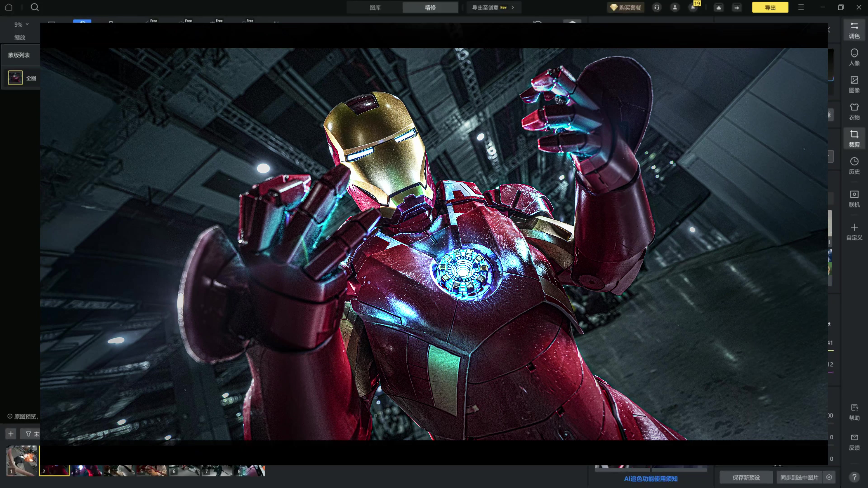Screen dimensions: 868x488
Task: Open the 历史 history panel
Action: (x=854, y=166)
